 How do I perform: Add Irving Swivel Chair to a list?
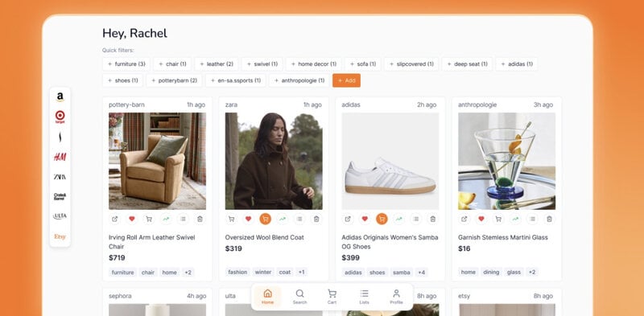click(x=183, y=220)
